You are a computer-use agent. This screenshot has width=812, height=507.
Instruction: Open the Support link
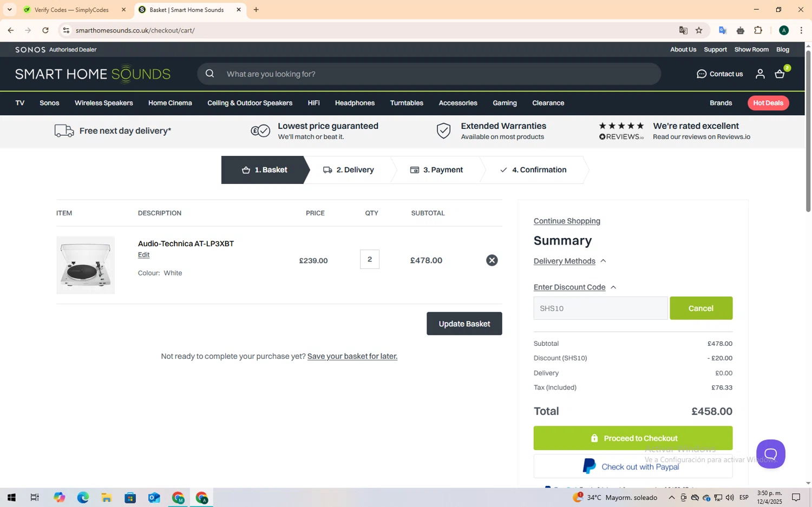(x=715, y=49)
